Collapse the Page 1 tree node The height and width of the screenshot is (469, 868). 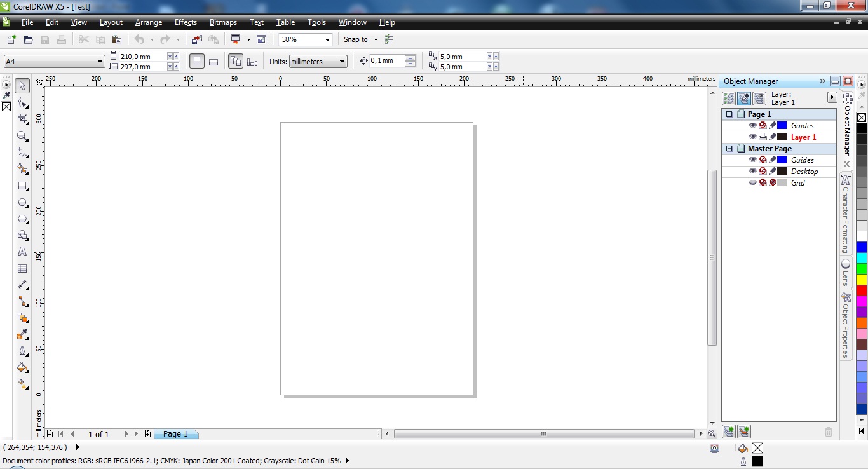pos(729,114)
